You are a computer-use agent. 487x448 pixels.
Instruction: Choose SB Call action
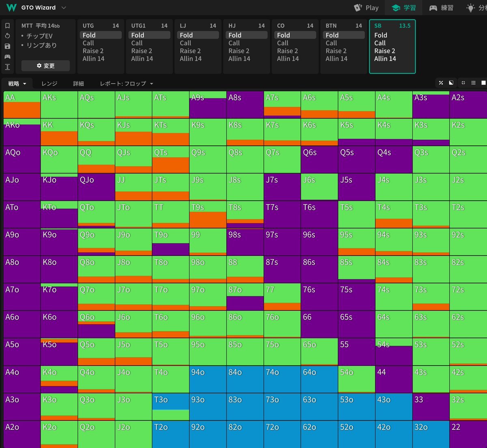380,43
